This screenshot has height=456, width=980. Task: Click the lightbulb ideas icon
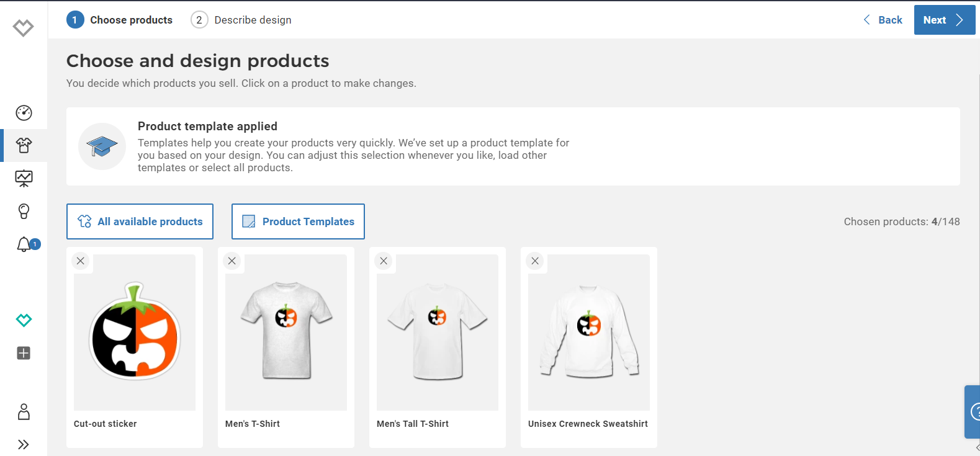[24, 211]
